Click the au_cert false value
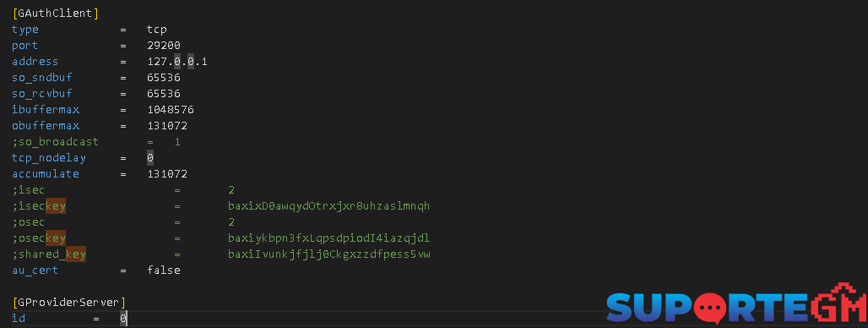This screenshot has height=328, width=868. pyautogui.click(x=164, y=271)
